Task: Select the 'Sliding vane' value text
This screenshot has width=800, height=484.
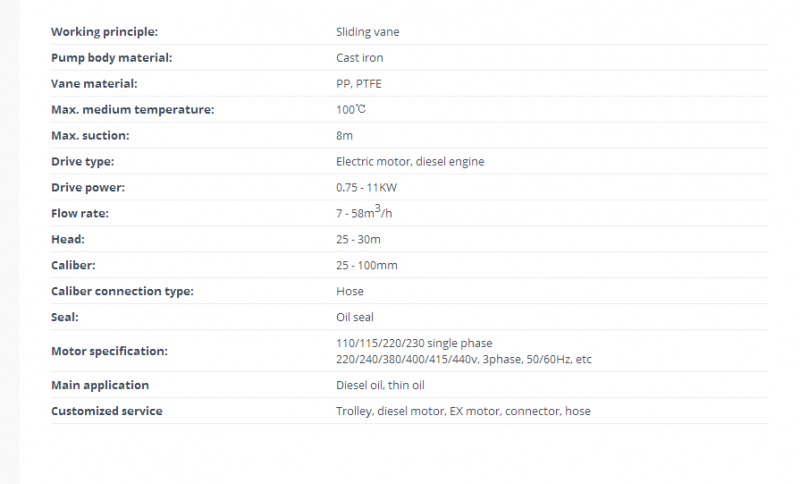Action: (367, 32)
